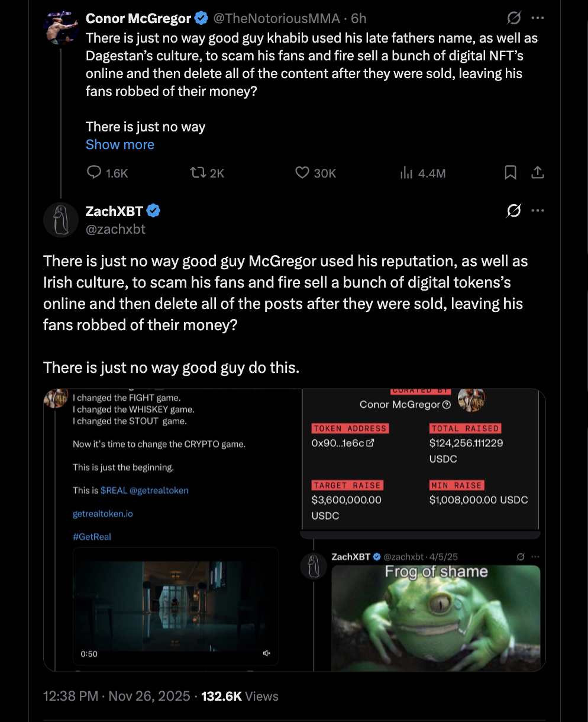This screenshot has width=588, height=722.
Task: Open more options on the embedded ZachXBT quote
Action: [x=536, y=556]
